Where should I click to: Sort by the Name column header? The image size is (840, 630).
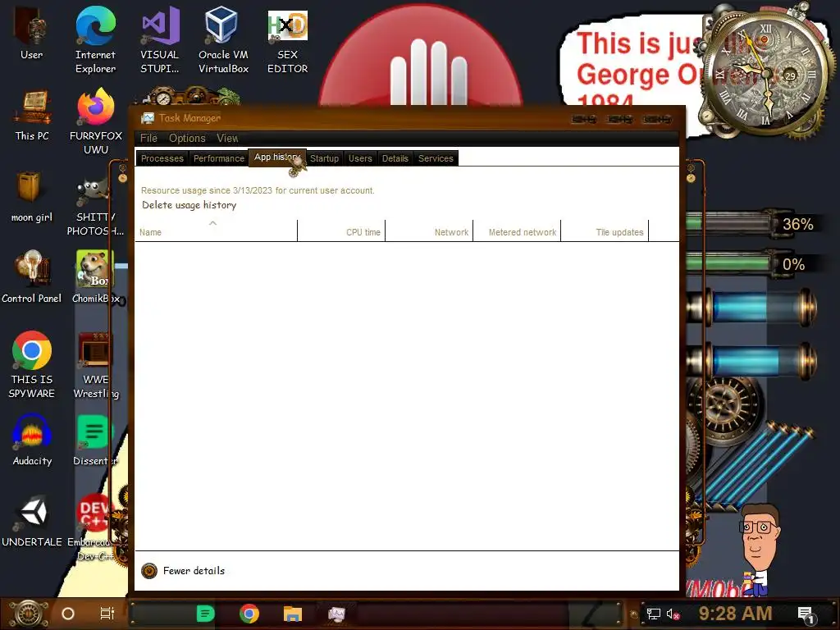pyautogui.click(x=216, y=231)
